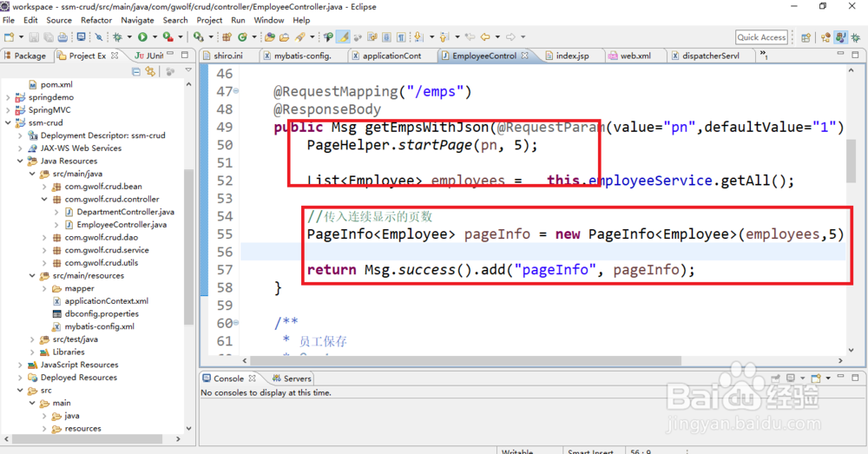868x454 pixels.
Task: Expand the SpringMVC project node
Action: (8, 110)
